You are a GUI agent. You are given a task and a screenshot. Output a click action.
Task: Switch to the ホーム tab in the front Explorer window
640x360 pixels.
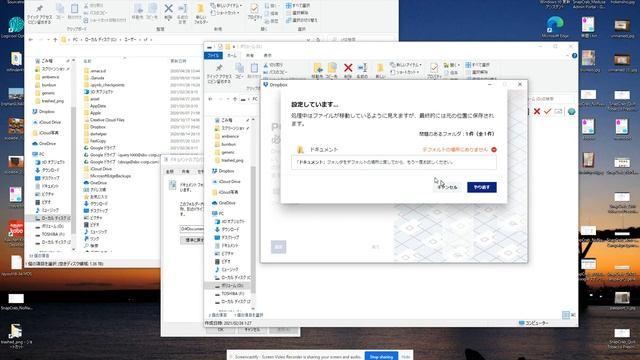pos(231,55)
